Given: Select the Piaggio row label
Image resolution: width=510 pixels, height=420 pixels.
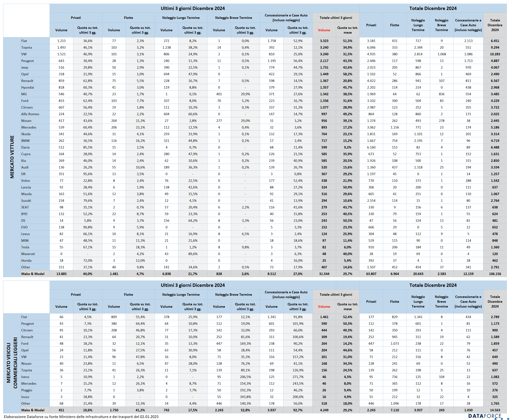Looking at the screenshot, I should click(x=27, y=390).
